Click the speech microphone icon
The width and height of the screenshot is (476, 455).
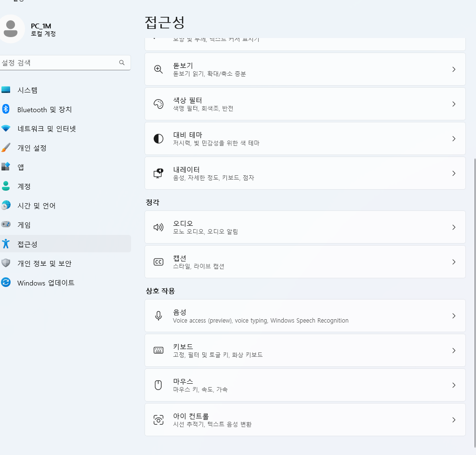[x=158, y=316]
